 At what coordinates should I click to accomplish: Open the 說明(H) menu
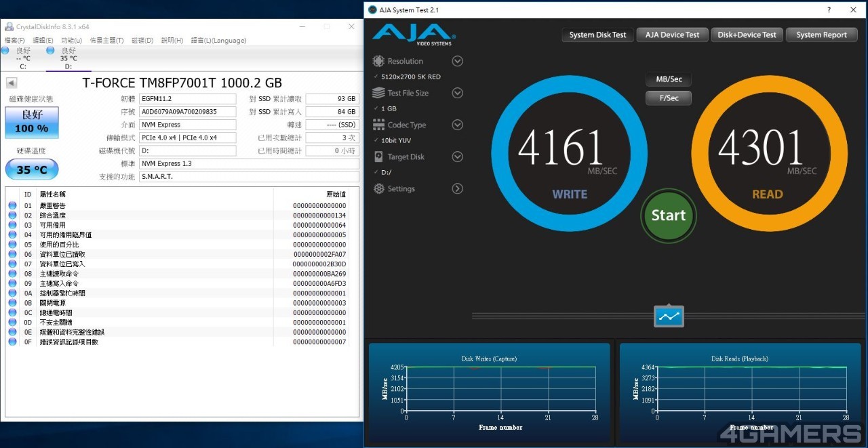tap(172, 41)
